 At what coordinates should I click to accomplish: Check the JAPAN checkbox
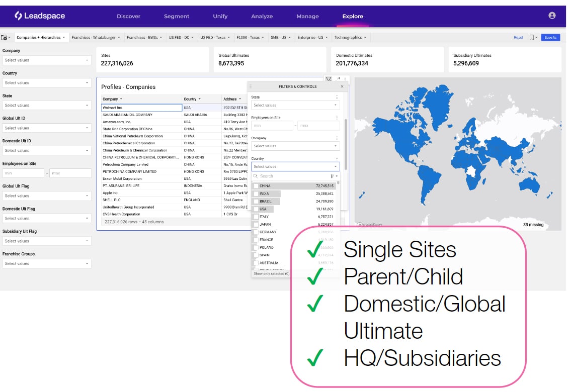point(256,224)
